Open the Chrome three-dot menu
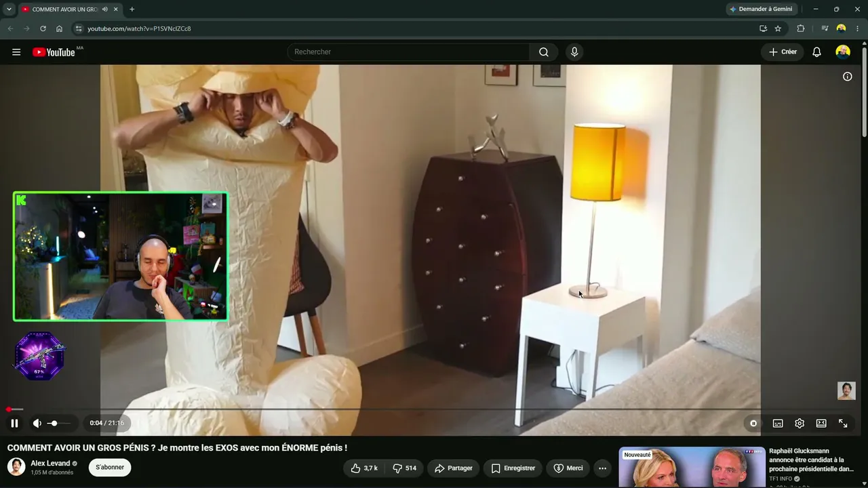This screenshot has height=488, width=868. point(858,28)
